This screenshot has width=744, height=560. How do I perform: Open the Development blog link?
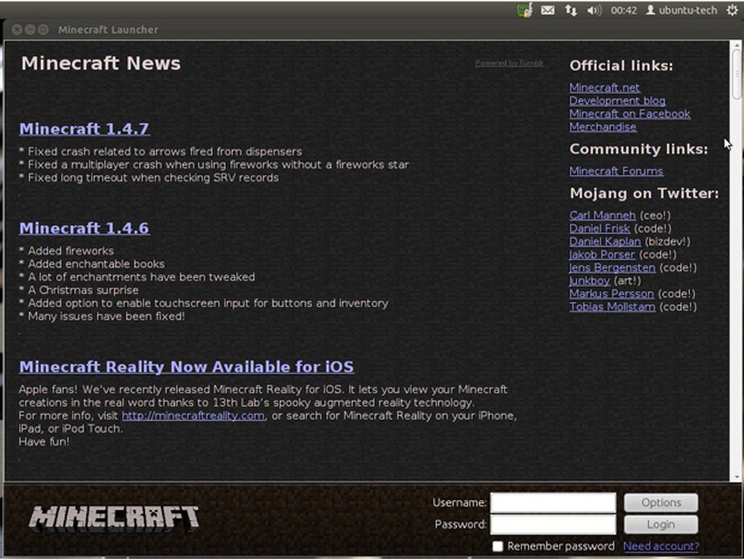click(618, 101)
